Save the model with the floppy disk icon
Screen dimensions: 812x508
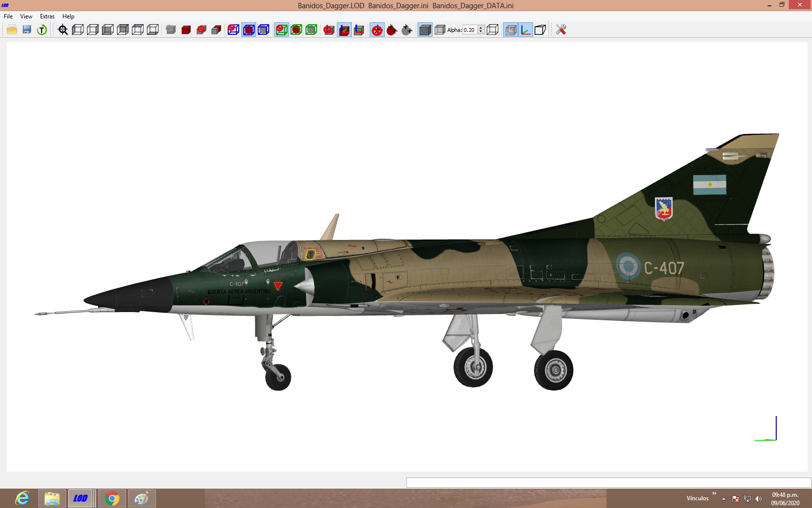pos(27,30)
